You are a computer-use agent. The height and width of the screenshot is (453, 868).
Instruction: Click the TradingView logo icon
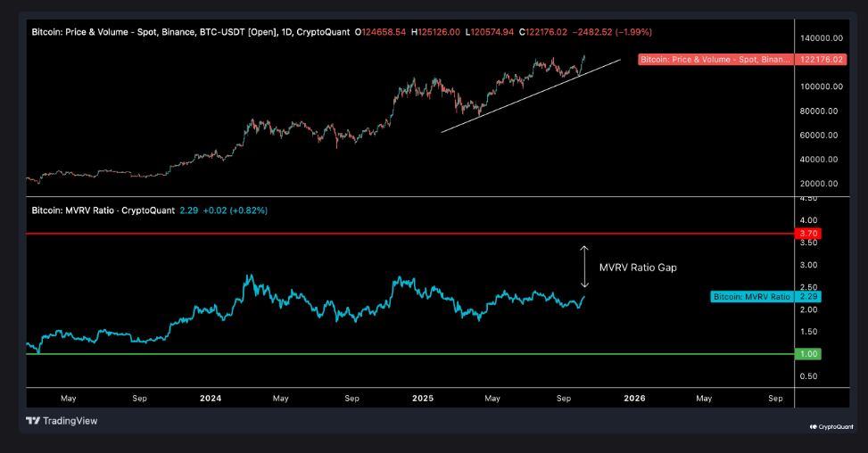click(33, 421)
